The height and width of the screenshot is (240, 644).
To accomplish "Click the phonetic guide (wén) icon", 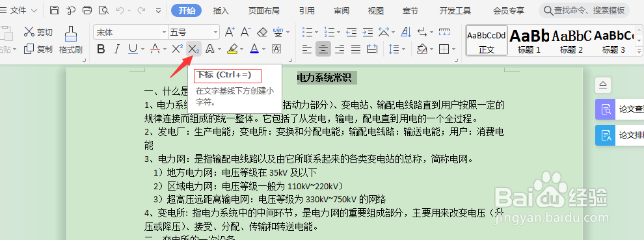I will (278, 32).
